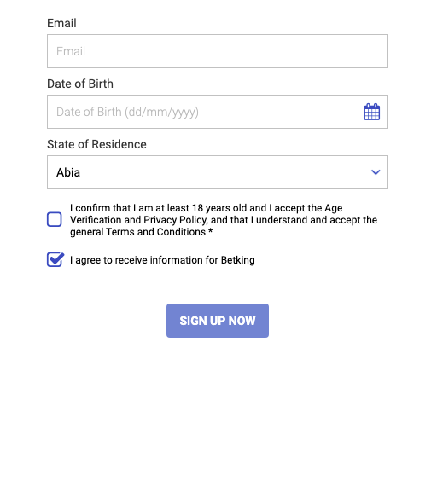The width and height of the screenshot is (437, 504).
Task: Open the State of Residence dropdown showing Abia
Action: (x=218, y=172)
